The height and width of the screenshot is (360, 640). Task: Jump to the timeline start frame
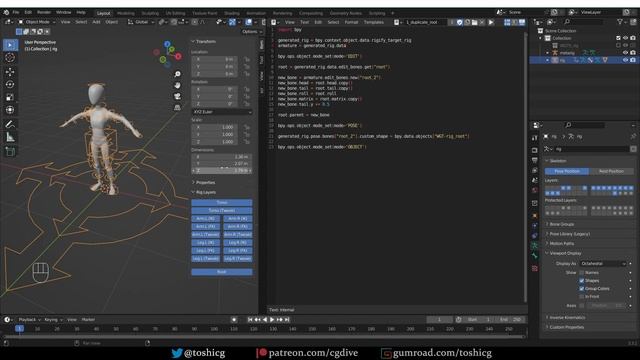click(x=250, y=320)
